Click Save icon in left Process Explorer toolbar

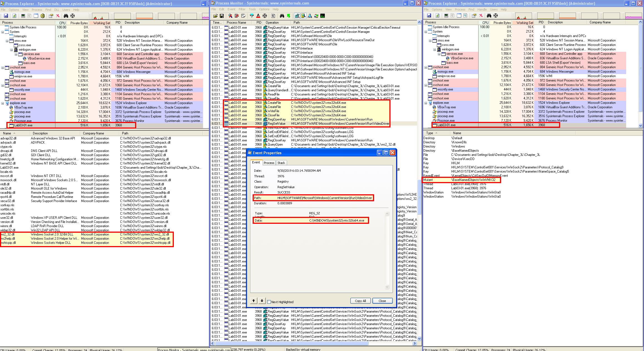pyautogui.click(x=6, y=16)
